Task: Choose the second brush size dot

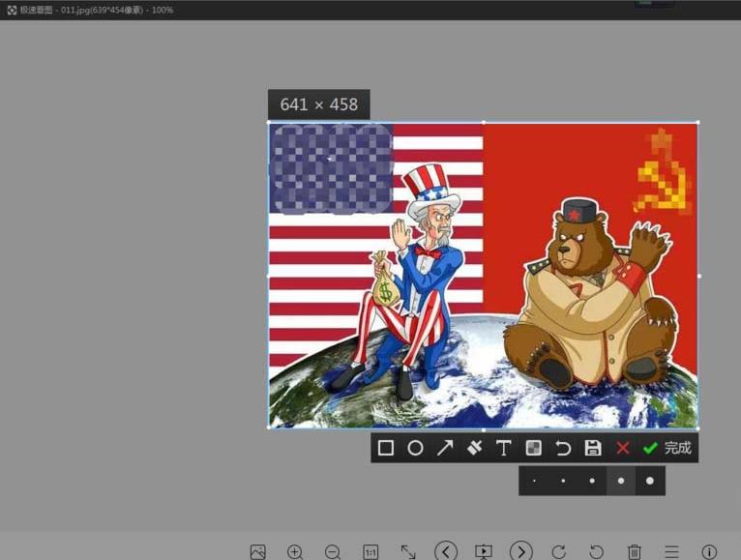Action: coord(563,481)
